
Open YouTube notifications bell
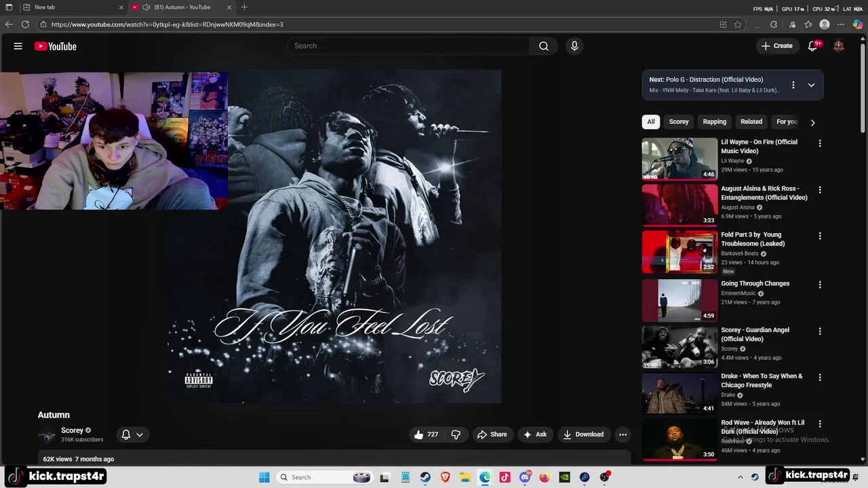point(812,46)
